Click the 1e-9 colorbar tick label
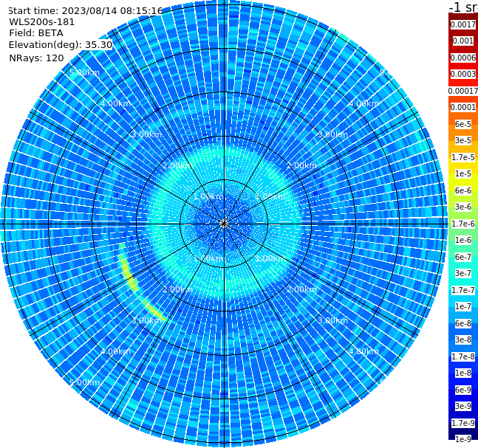The height and width of the screenshot is (448, 478). tap(463, 439)
